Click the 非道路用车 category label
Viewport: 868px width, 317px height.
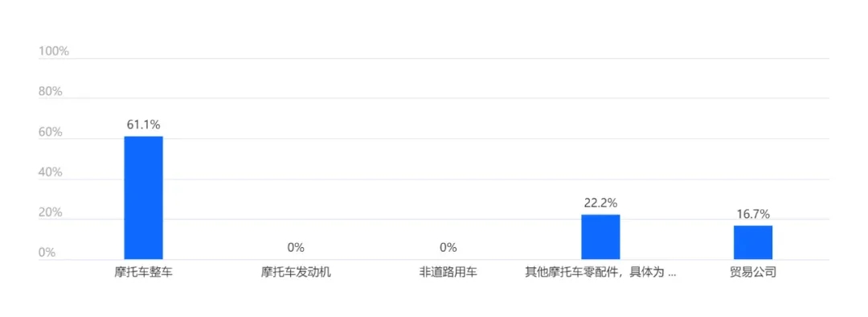[x=448, y=273]
